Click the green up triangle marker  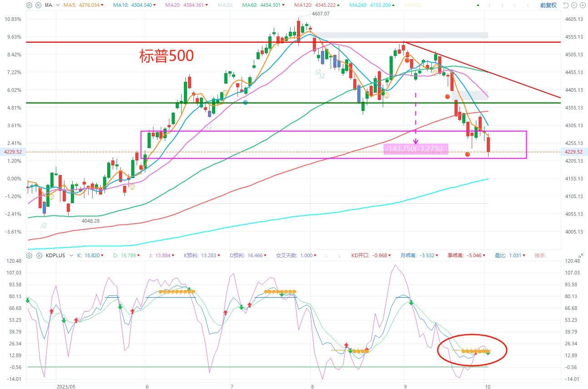[x=478, y=5]
